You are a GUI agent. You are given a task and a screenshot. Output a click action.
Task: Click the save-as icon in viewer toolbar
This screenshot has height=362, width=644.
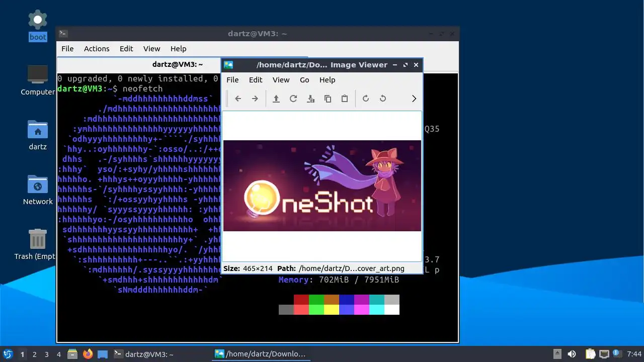(310, 99)
